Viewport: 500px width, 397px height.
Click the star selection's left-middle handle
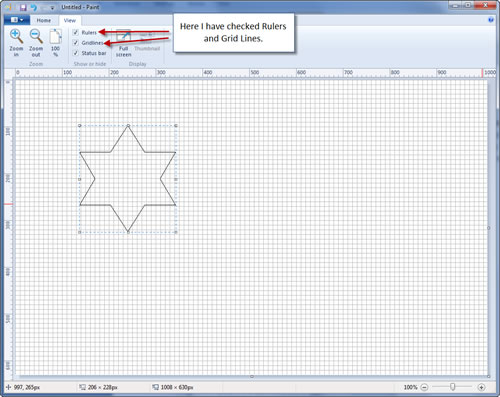coord(80,179)
